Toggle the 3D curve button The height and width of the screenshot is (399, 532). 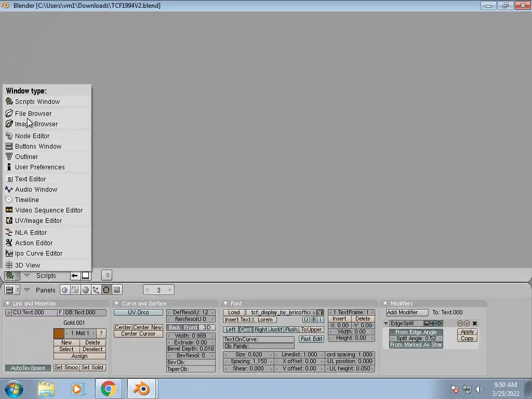coord(207,327)
